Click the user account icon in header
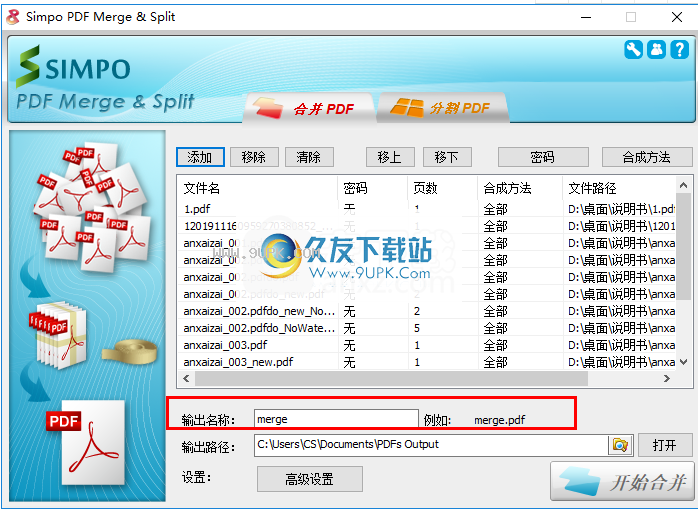 tap(657, 49)
